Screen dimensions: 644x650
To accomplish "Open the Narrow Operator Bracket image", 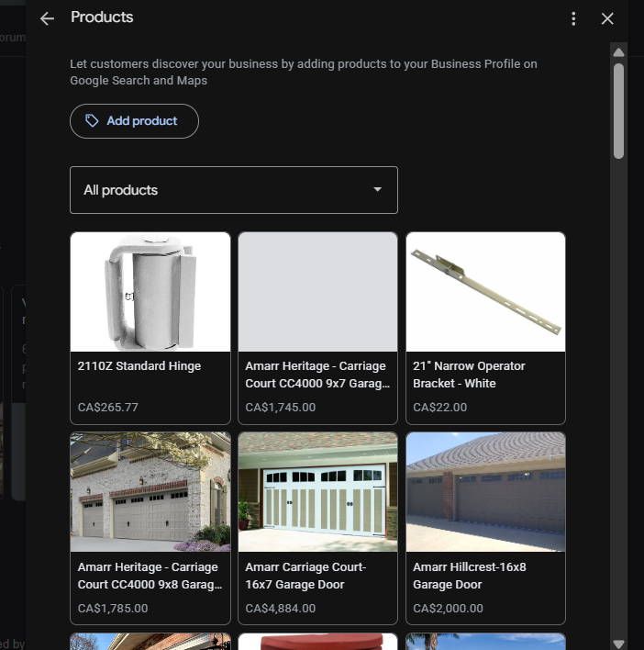I will [x=485, y=292].
